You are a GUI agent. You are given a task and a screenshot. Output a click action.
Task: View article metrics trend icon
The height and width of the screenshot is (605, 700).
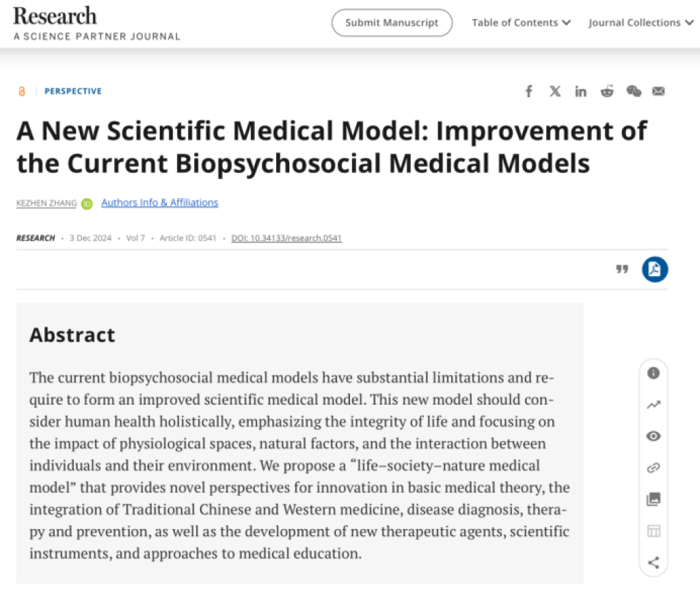tap(654, 405)
